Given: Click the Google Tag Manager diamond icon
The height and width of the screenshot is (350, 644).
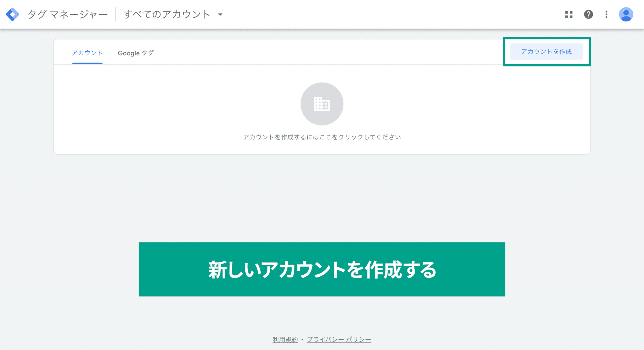Looking at the screenshot, I should 13,14.
